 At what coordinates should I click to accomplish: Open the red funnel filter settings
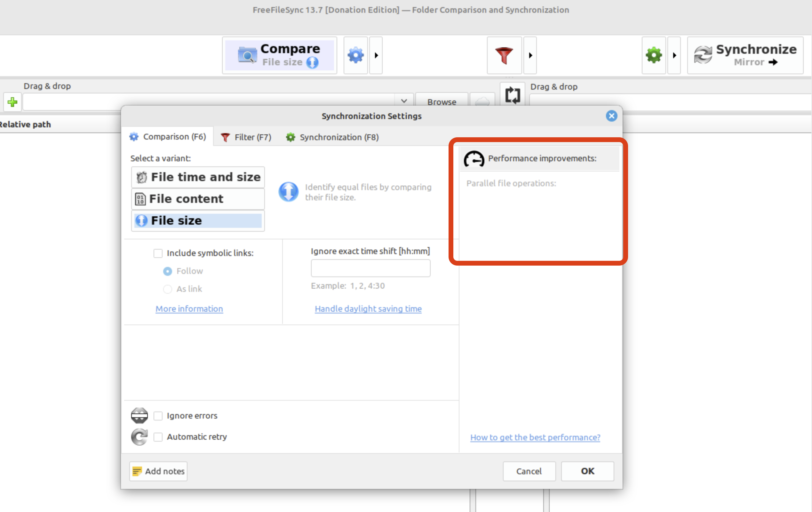tap(504, 55)
